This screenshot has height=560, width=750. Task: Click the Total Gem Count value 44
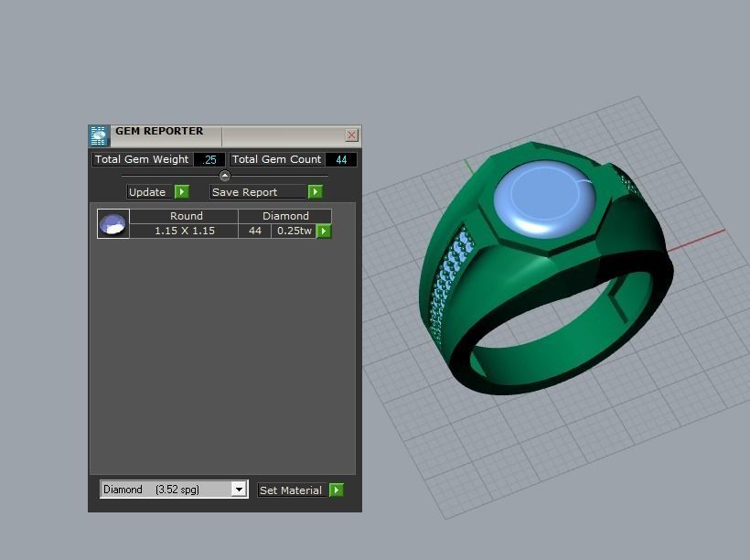[341, 159]
